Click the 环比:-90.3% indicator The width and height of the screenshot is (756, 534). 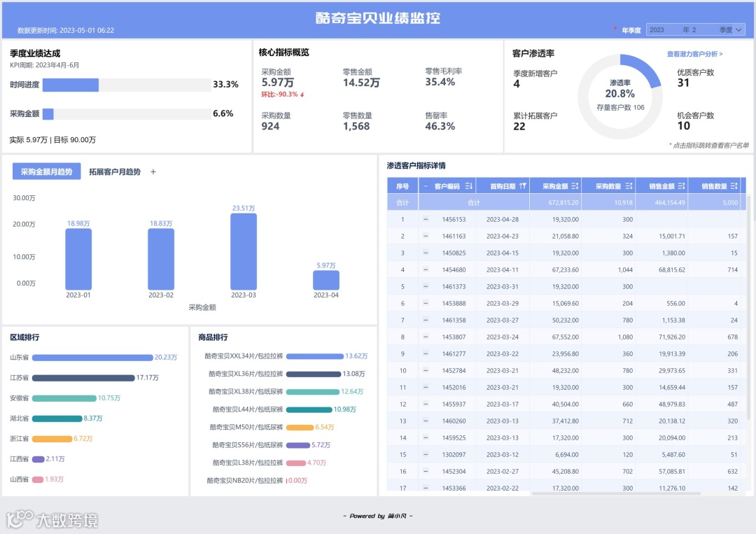[283, 94]
